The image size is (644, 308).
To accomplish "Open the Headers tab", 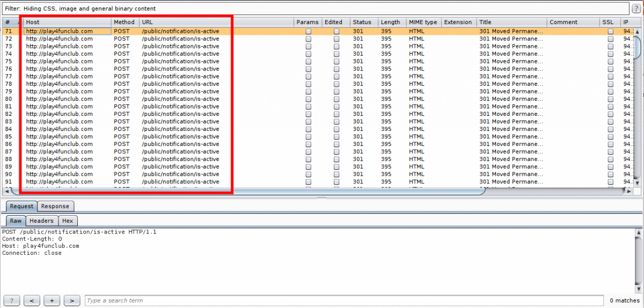I will tap(41, 221).
